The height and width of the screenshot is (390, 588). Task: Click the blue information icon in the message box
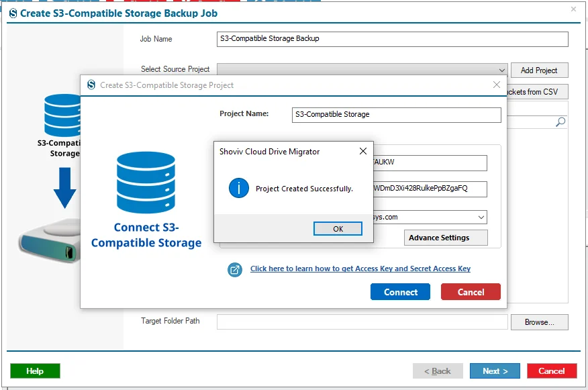click(238, 188)
